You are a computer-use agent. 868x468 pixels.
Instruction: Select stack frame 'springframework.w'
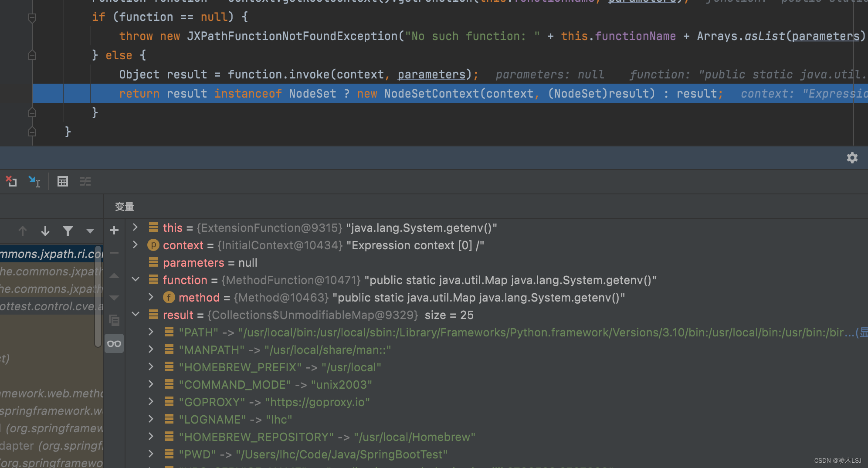[x=51, y=411]
